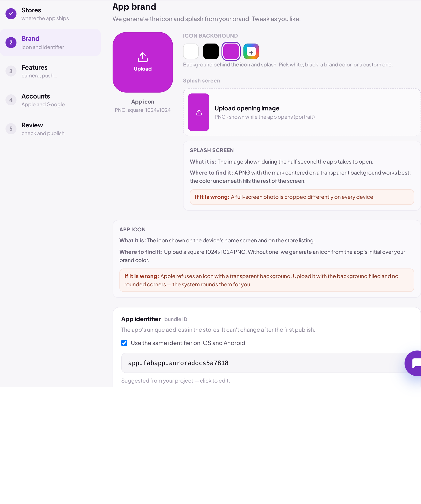Open the Brand step in sidebar
421x504 pixels.
point(50,42)
